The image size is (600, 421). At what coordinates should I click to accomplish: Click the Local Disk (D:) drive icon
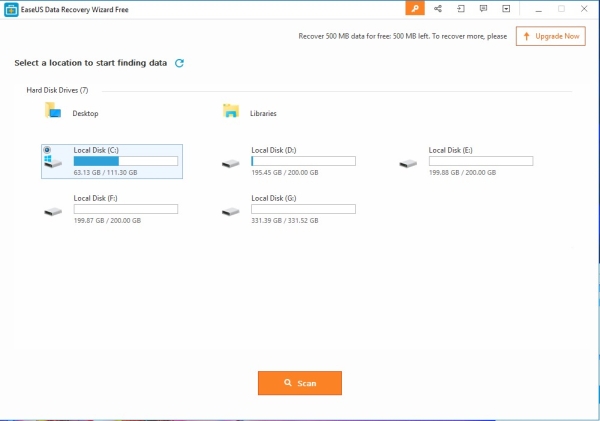pyautogui.click(x=230, y=164)
